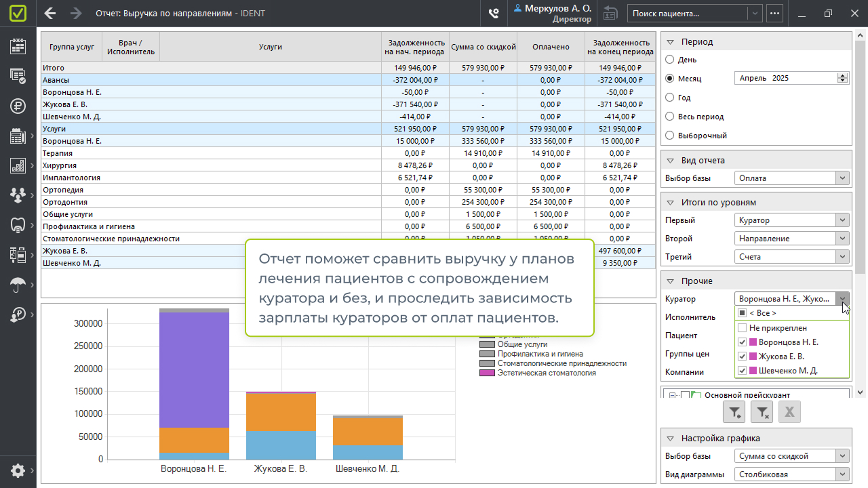Click the Общие услуги legend swatch
Image resolution: width=868 pixels, height=488 pixels.
coord(487,344)
